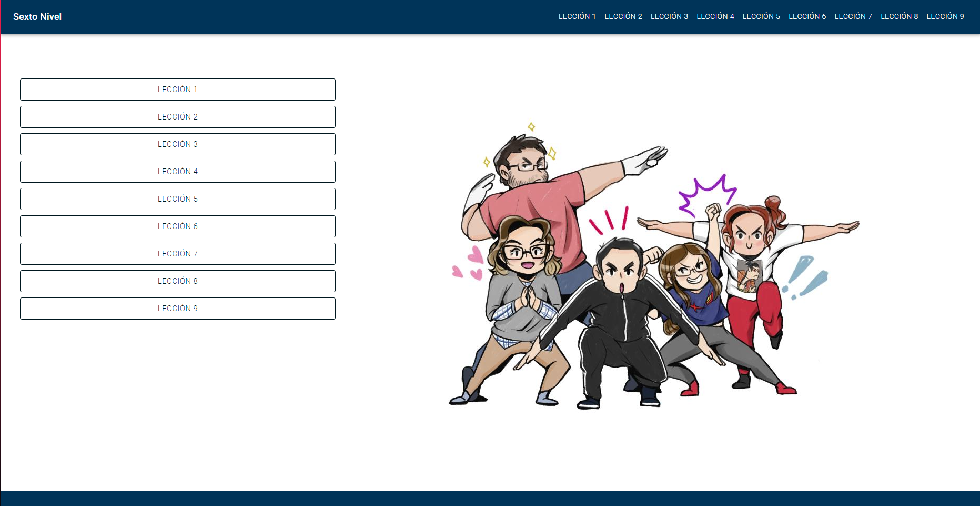Open LECCIÓN 8 in the top navigation bar
The height and width of the screenshot is (506, 980).
[x=900, y=17]
